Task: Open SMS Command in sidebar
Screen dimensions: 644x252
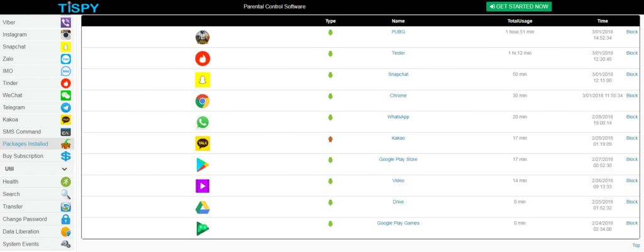Action: (x=37, y=132)
